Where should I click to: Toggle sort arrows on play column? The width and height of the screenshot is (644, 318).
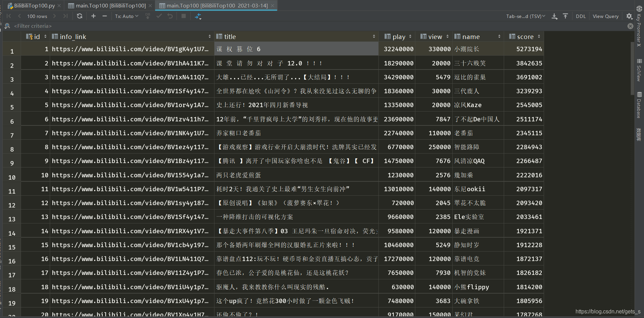point(410,37)
